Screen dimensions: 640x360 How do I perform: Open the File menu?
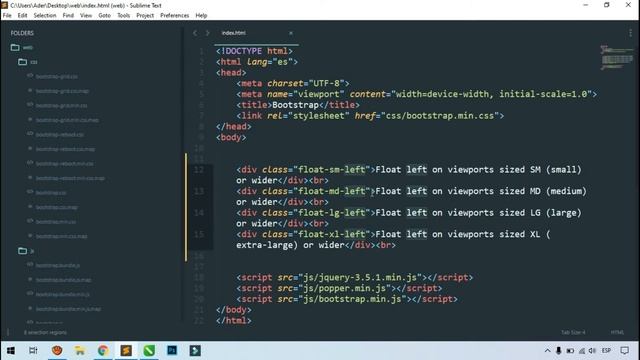point(7,16)
